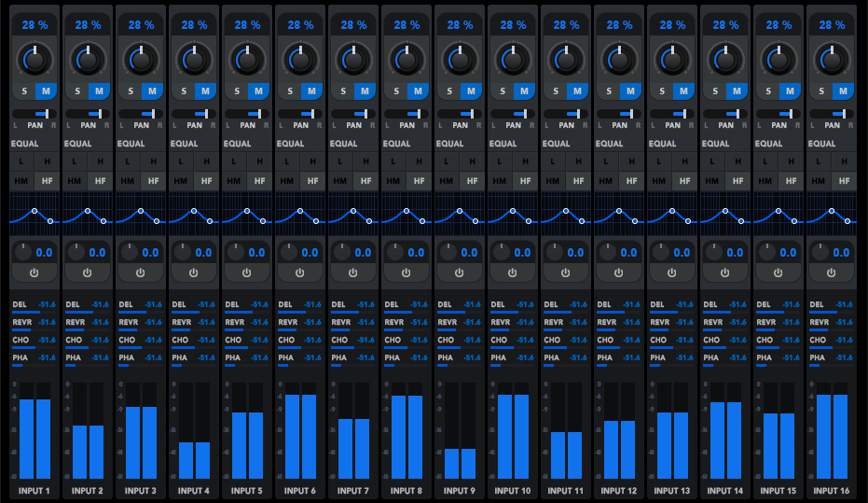Screen dimensions: 868x503
Task: Click the small gain knob on INPUT 7
Action: (341, 251)
